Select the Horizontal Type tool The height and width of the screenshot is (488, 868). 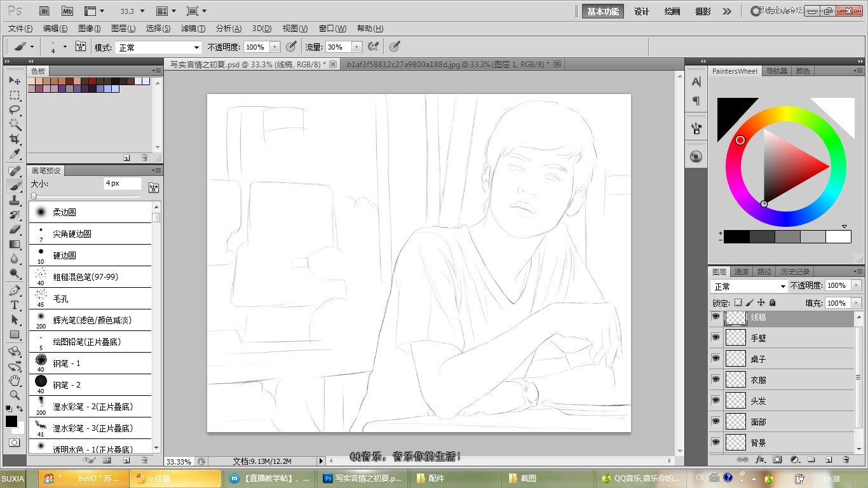15,305
